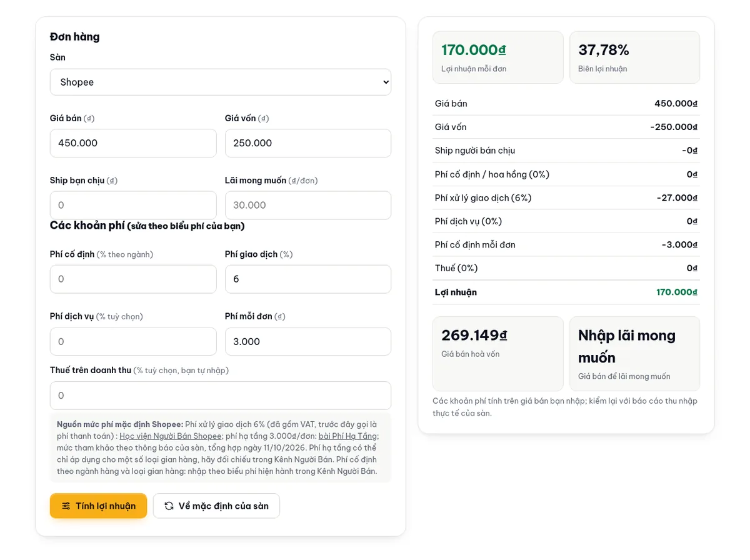This screenshot has width=750, height=560.
Task: Click the refresh icon on Về mặc định
Action: pyautogui.click(x=169, y=506)
